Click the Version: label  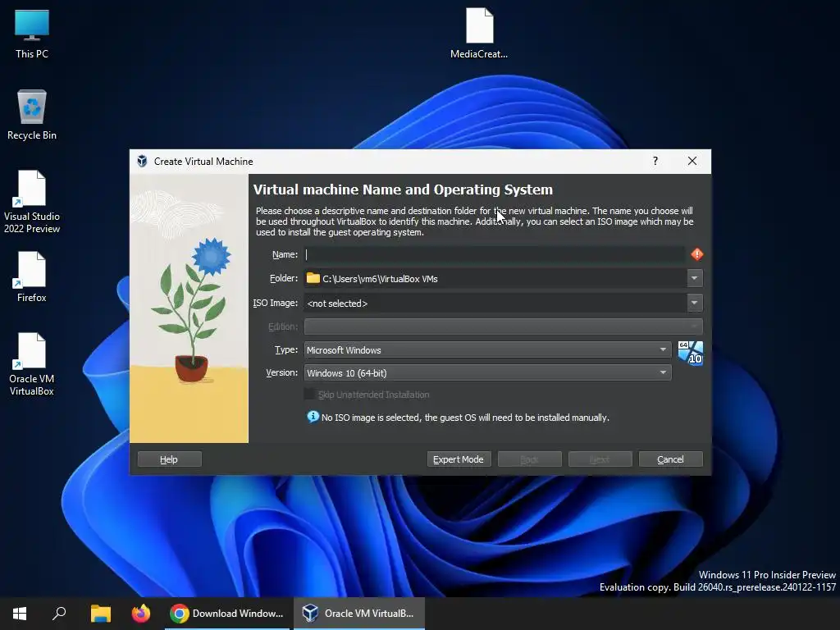282,372
